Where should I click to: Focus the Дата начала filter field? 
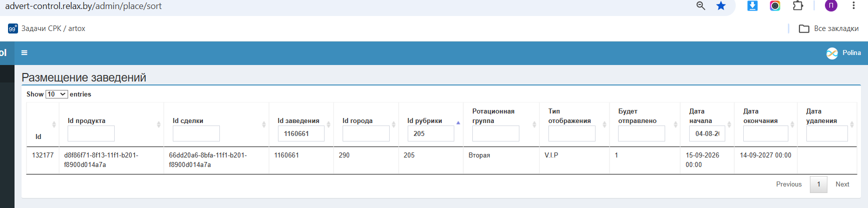[707, 133]
